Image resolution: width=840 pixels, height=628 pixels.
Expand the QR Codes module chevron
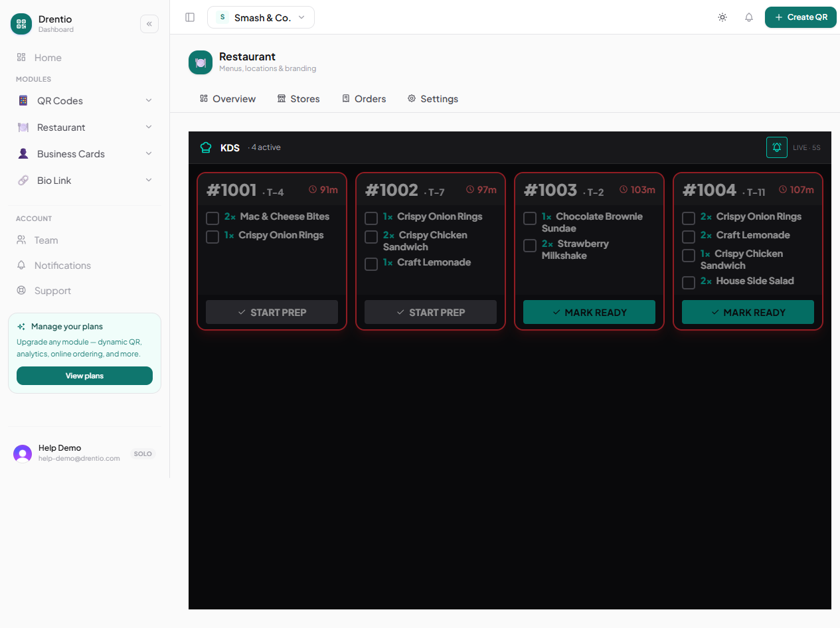(149, 100)
